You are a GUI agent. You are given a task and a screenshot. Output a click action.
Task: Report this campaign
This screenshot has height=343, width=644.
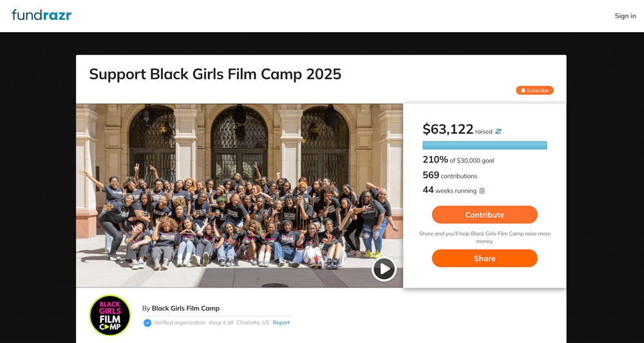point(281,322)
